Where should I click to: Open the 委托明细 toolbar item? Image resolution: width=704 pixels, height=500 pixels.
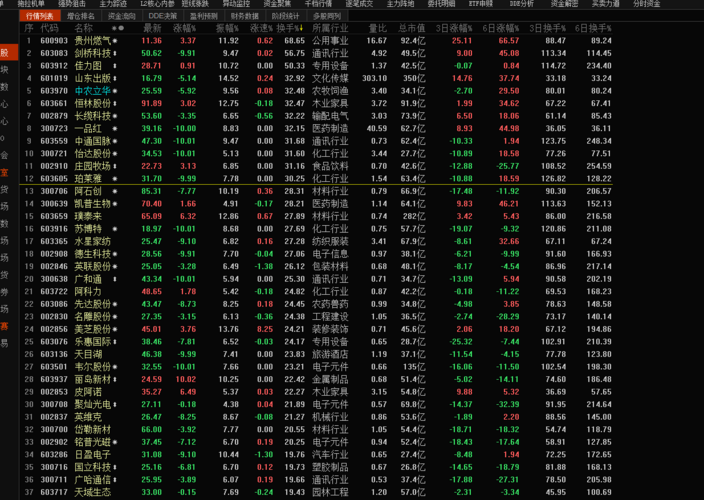point(441,4)
